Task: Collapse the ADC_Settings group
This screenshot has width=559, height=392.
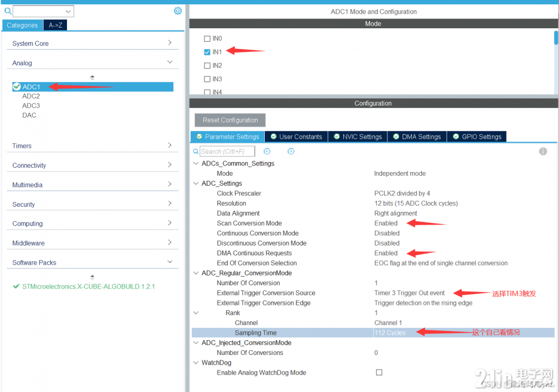Action: (196, 183)
